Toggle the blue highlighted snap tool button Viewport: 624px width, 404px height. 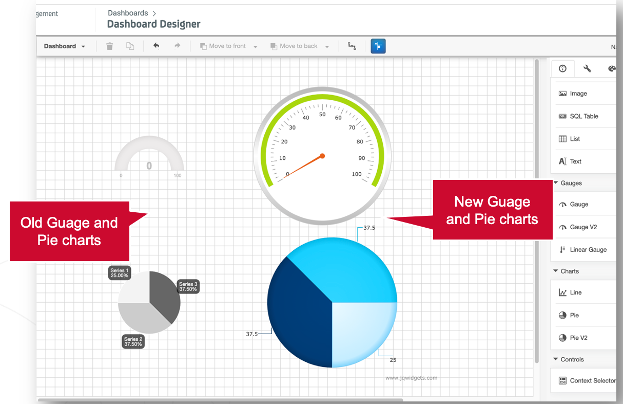click(378, 46)
